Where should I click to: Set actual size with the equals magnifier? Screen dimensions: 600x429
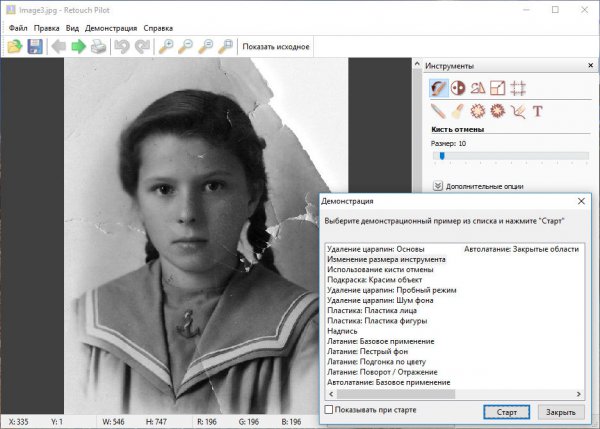point(205,46)
